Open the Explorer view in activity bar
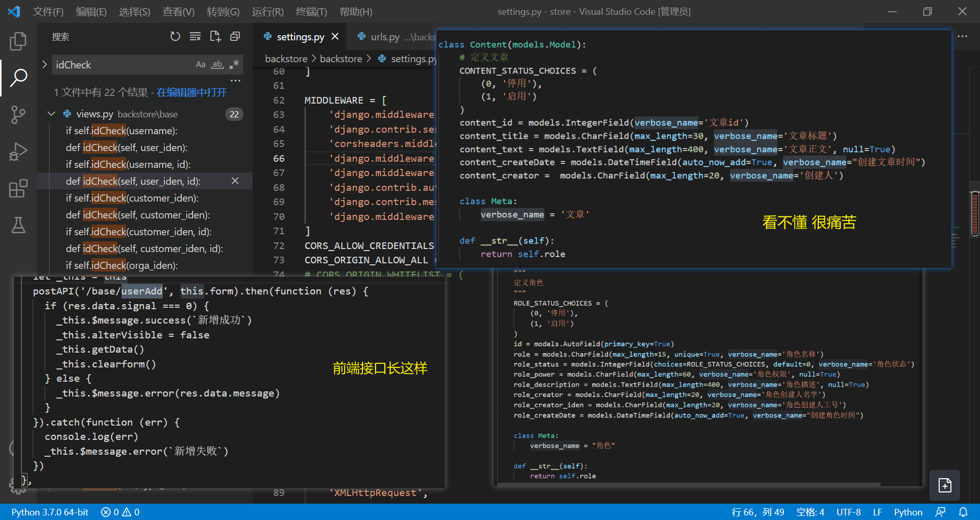980x520 pixels. (x=18, y=41)
